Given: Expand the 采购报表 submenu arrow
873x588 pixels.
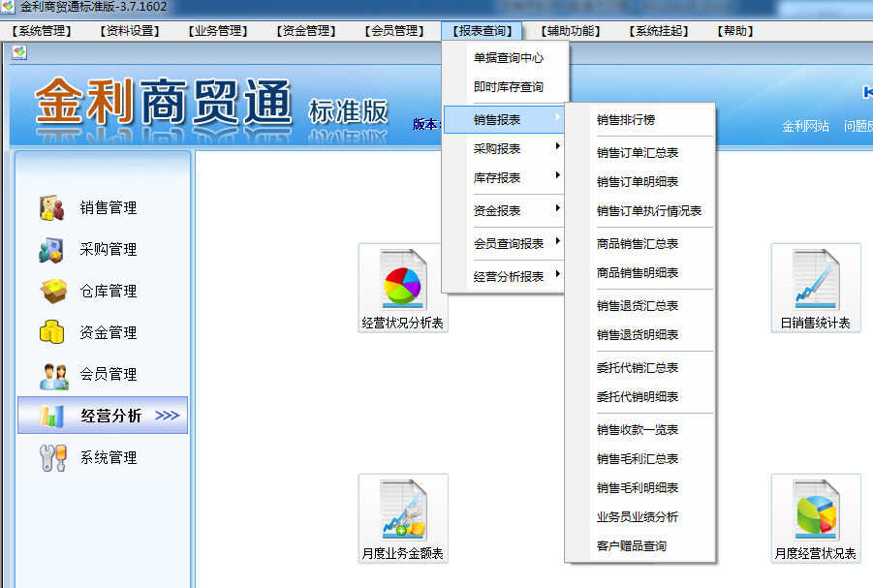Looking at the screenshot, I should 557,146.
